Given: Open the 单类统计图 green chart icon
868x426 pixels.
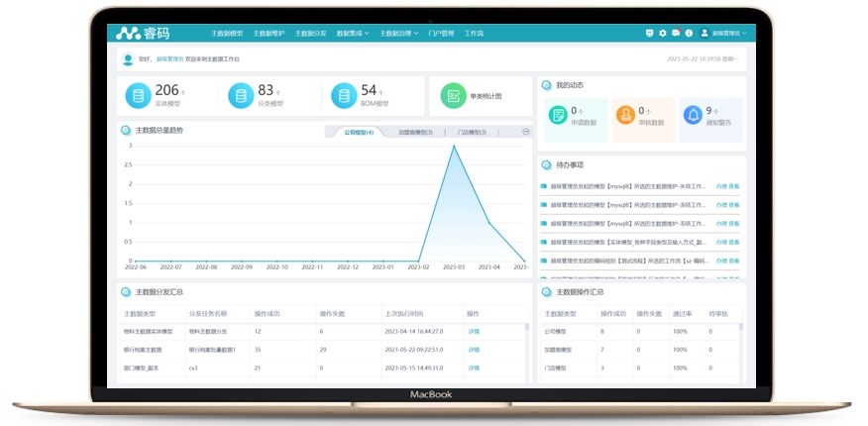Looking at the screenshot, I should [x=453, y=96].
